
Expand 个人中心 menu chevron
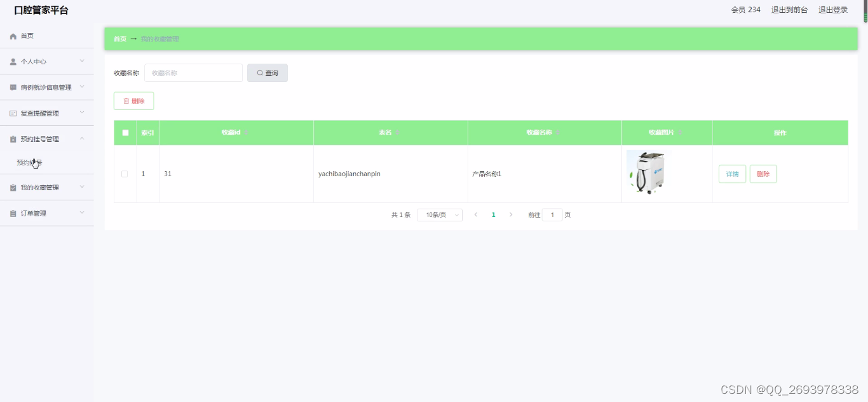pyautogui.click(x=82, y=61)
